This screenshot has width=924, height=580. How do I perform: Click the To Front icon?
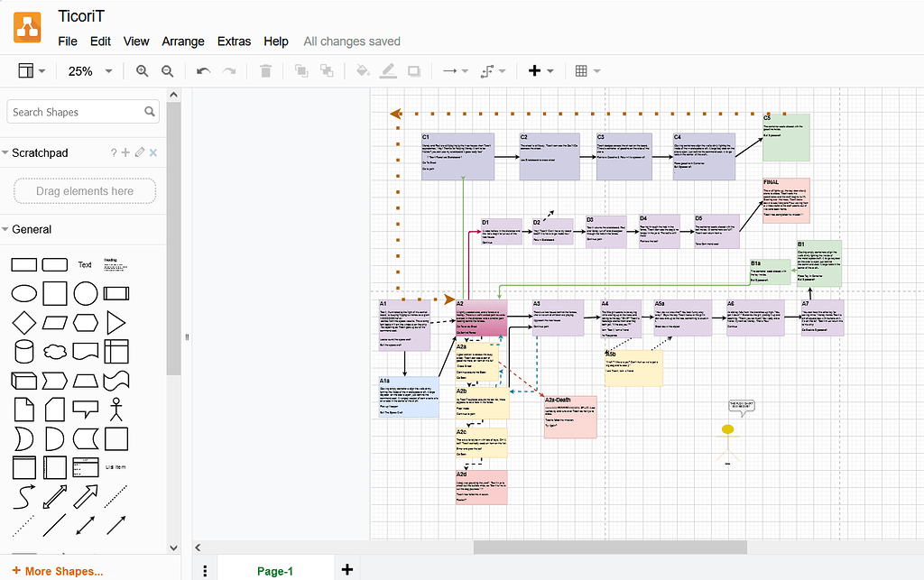click(300, 70)
